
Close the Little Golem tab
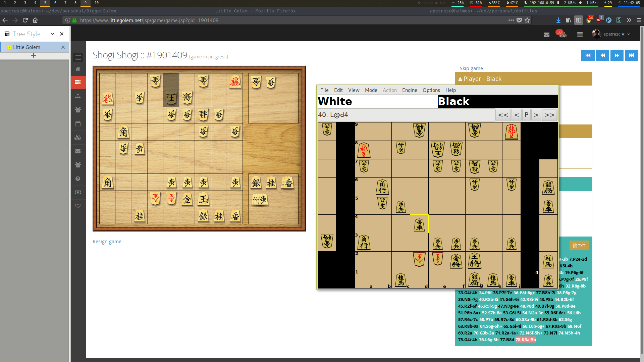point(63,47)
